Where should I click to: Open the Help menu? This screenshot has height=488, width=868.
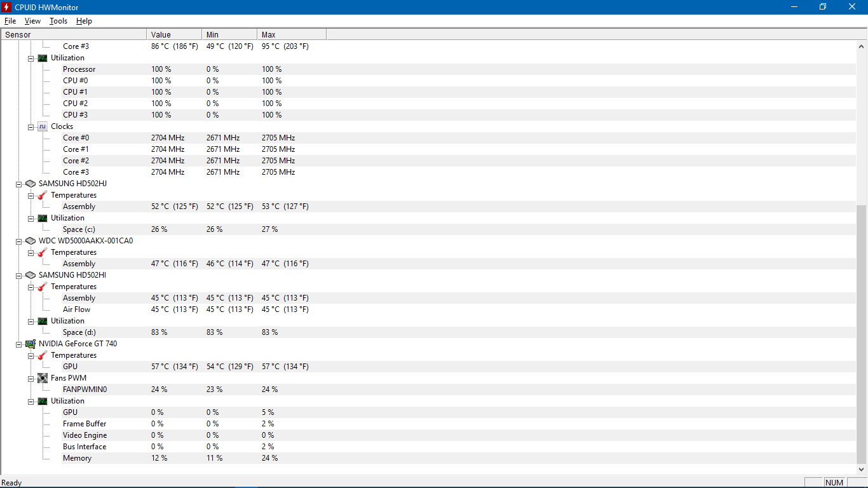(x=84, y=21)
